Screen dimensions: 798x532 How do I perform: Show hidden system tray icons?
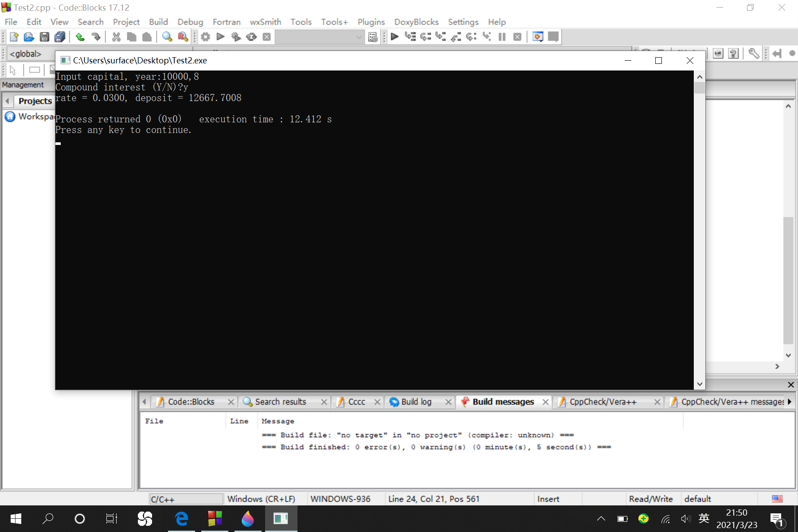pyautogui.click(x=601, y=519)
